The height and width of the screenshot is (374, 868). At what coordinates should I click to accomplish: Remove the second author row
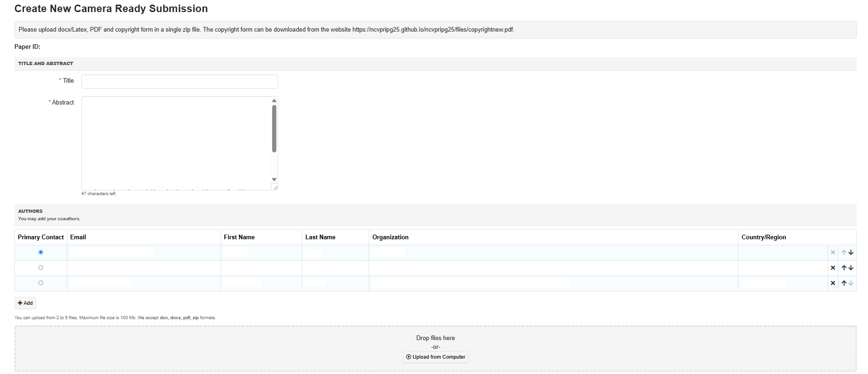click(x=833, y=268)
